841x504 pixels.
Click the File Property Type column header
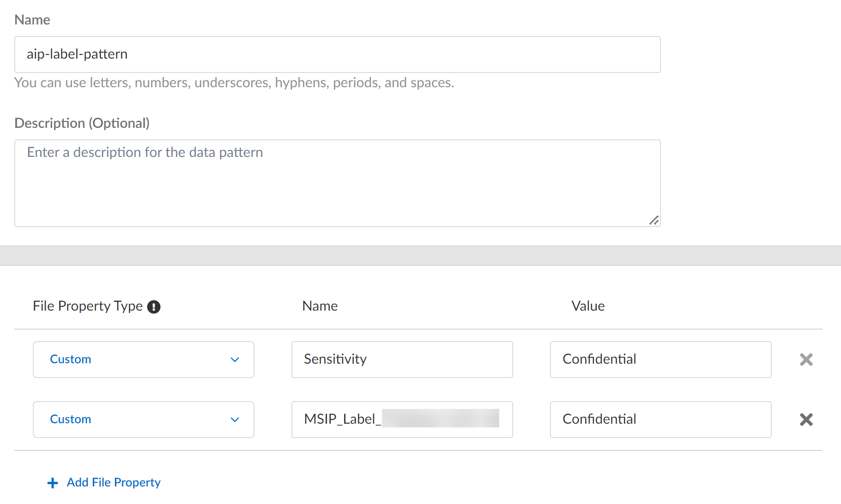click(x=87, y=306)
